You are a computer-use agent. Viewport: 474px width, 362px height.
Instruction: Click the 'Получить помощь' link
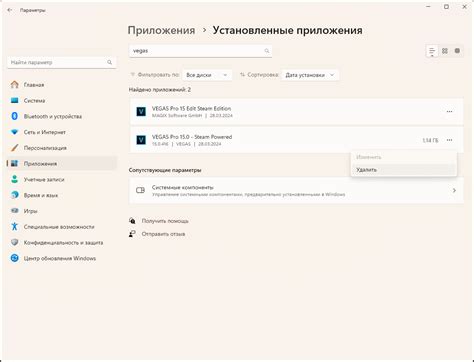165,221
